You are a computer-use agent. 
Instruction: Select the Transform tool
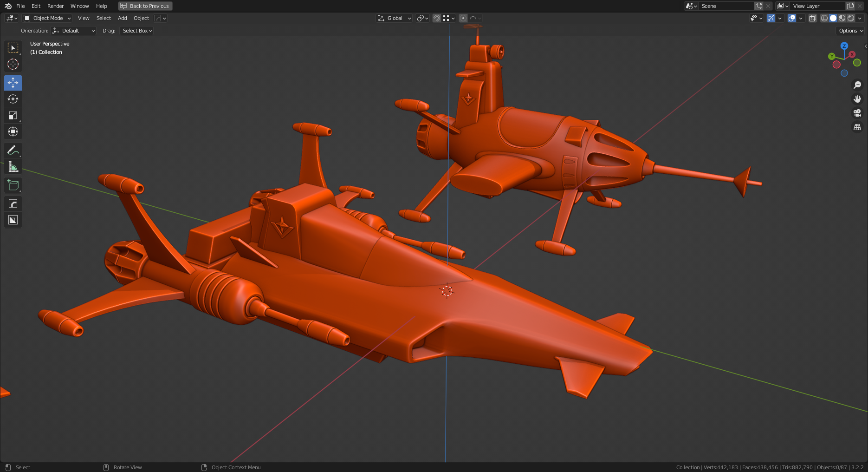(x=13, y=131)
